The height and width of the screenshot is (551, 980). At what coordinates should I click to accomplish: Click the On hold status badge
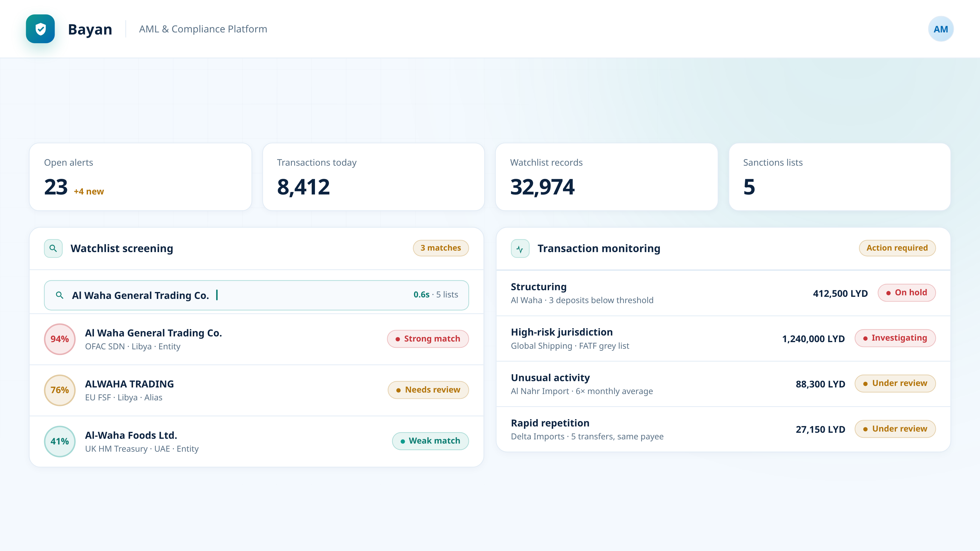point(906,292)
